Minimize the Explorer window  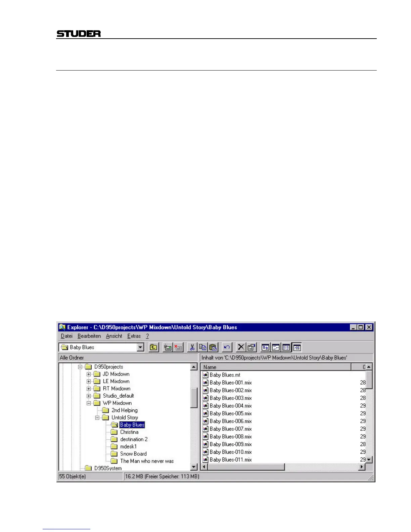tap(353, 327)
